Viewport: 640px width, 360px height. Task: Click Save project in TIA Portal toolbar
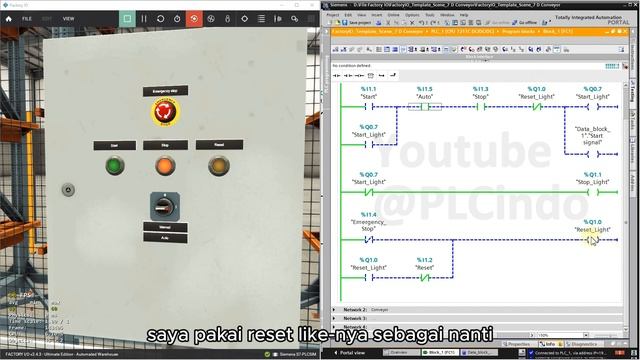357,22
